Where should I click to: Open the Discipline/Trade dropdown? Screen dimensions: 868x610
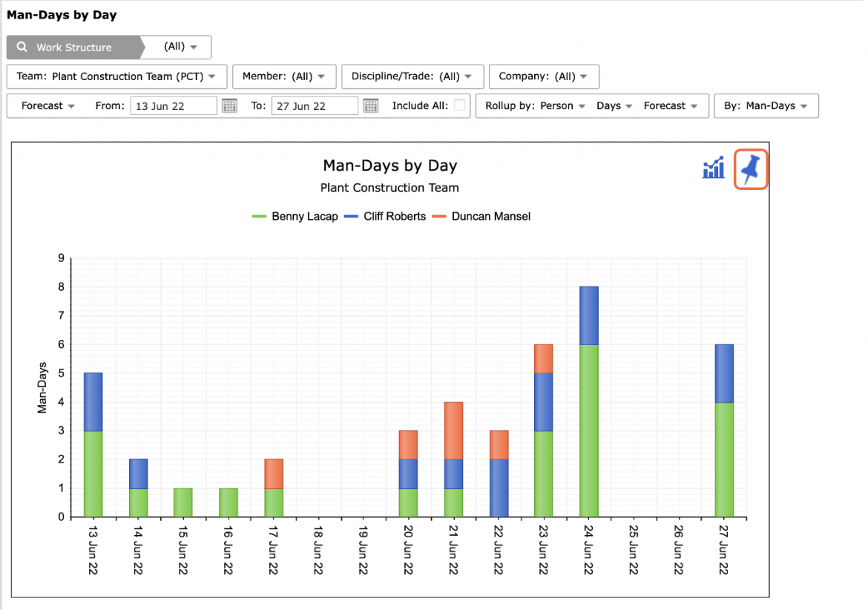tap(412, 76)
